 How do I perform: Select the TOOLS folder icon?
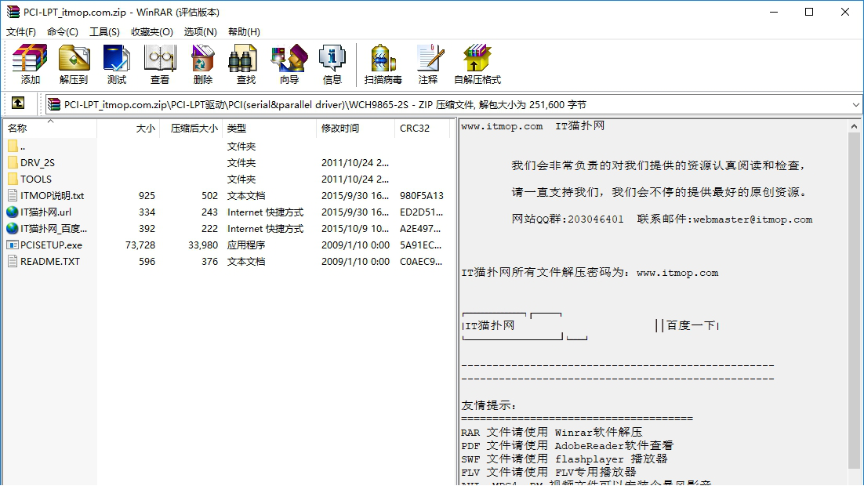pos(13,179)
